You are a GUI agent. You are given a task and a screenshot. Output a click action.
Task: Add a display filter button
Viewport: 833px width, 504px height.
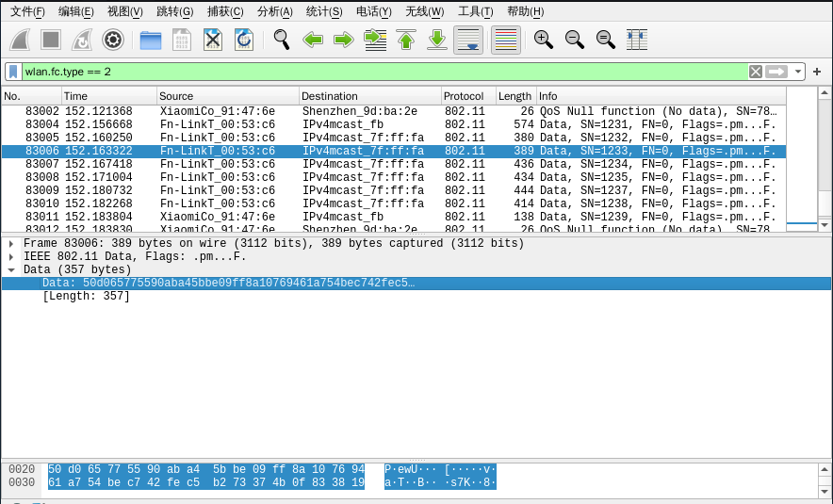click(817, 72)
